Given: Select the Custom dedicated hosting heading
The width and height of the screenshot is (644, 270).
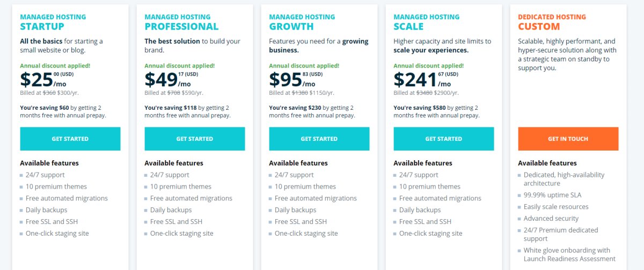Looking at the screenshot, I should coord(539,26).
